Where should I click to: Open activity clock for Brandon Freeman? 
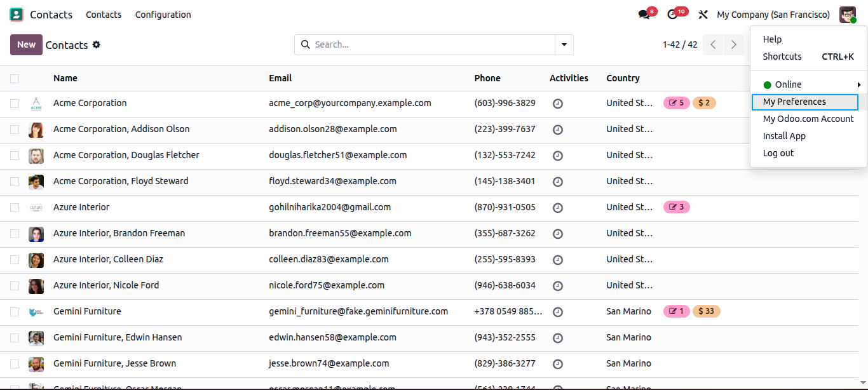[x=558, y=234]
